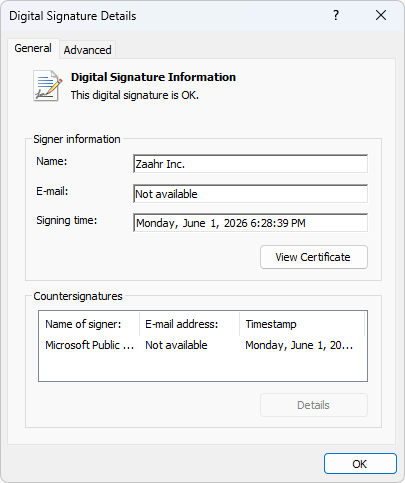The height and width of the screenshot is (483, 405).
Task: Click the signed document icon
Action: pyautogui.click(x=47, y=86)
